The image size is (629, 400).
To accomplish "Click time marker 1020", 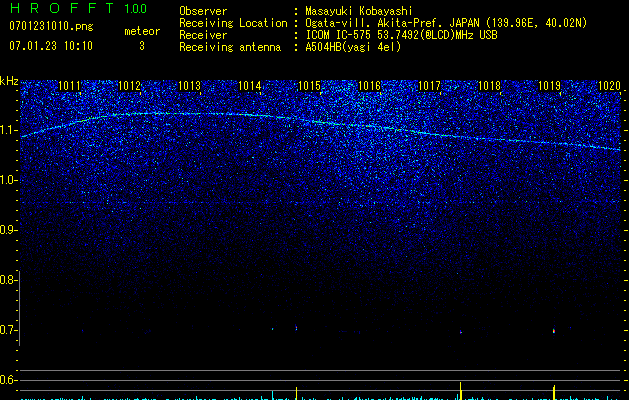I will click(609, 86).
